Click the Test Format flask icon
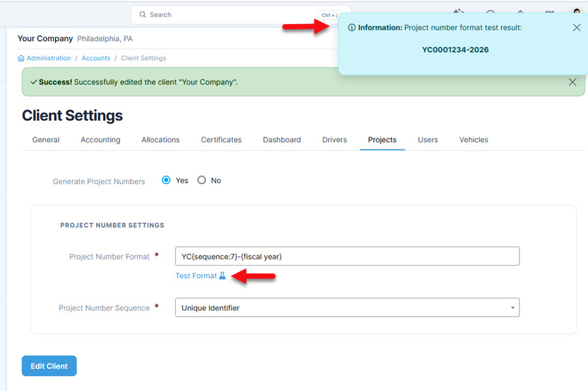Image resolution: width=588 pixels, height=391 pixels. (222, 276)
